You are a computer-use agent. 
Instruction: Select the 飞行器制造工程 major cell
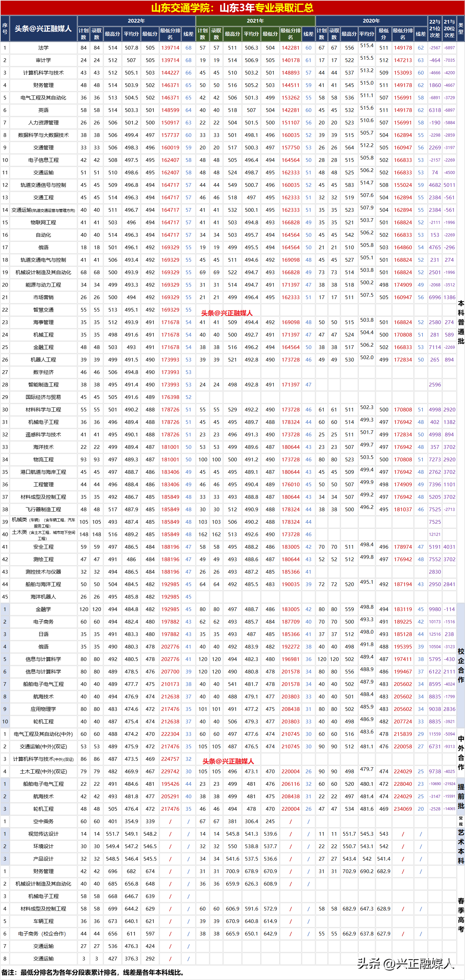click(x=43, y=510)
